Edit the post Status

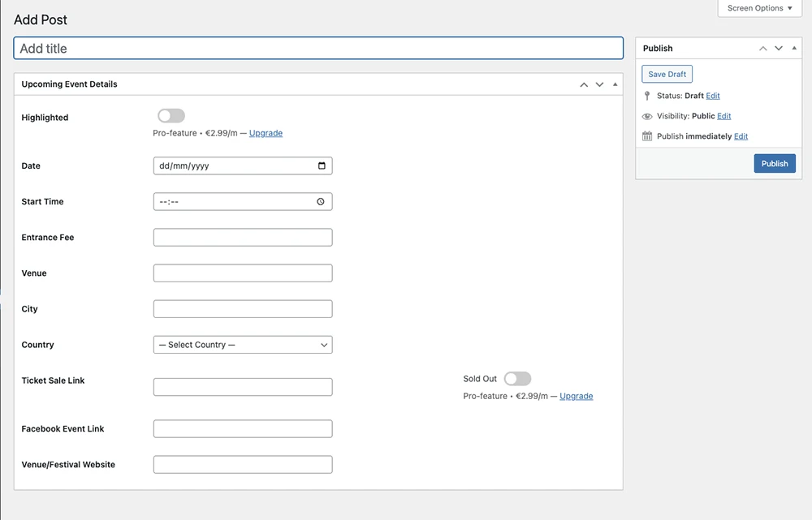pos(713,96)
